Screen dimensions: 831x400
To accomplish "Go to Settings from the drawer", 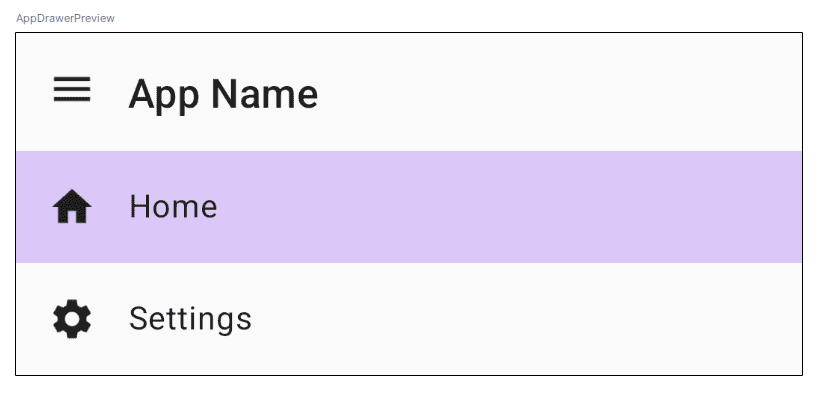I will 409,319.
